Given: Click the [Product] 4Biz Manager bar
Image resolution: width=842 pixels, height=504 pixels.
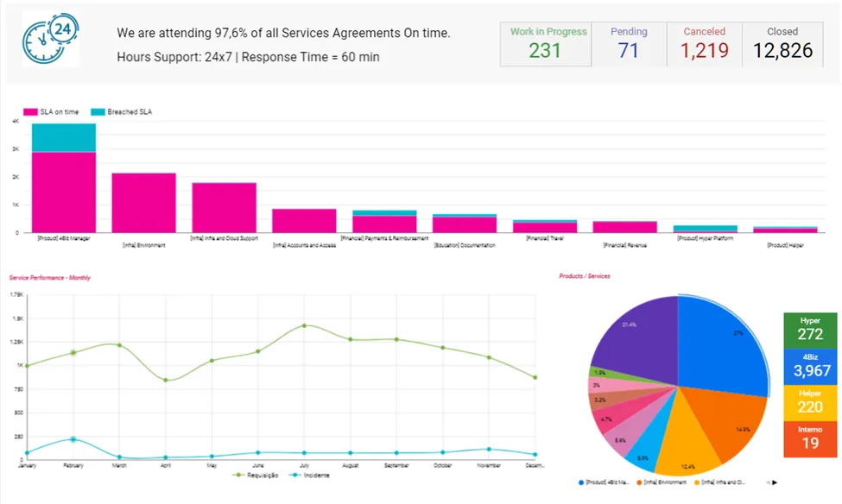Looking at the screenshot, I should [x=64, y=178].
